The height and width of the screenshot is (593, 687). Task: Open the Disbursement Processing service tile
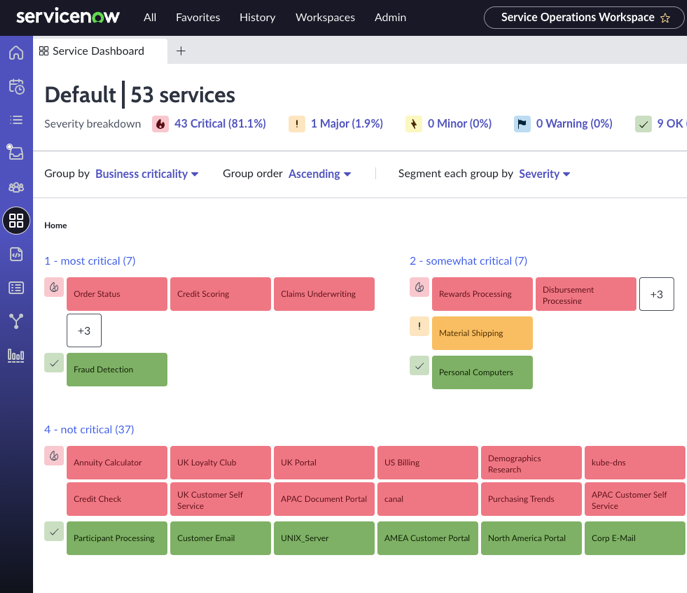[586, 294]
